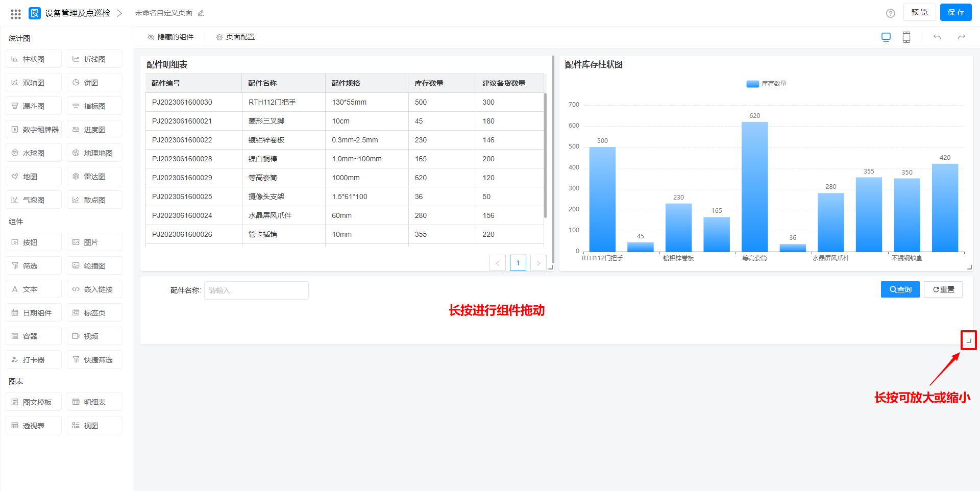Click the edit page name pencil icon
Image resolution: width=980 pixels, height=491 pixels.
pos(201,13)
